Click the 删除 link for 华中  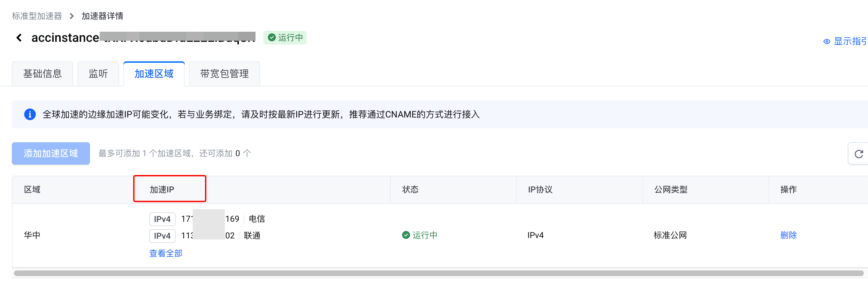[x=789, y=235]
